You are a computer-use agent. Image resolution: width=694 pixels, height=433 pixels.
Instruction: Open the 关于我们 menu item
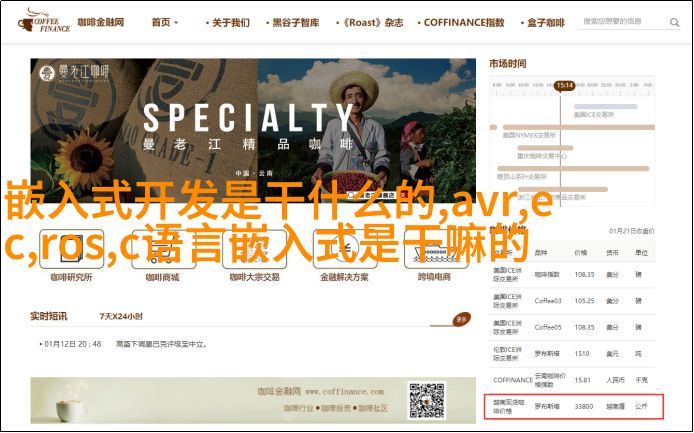pos(231,23)
